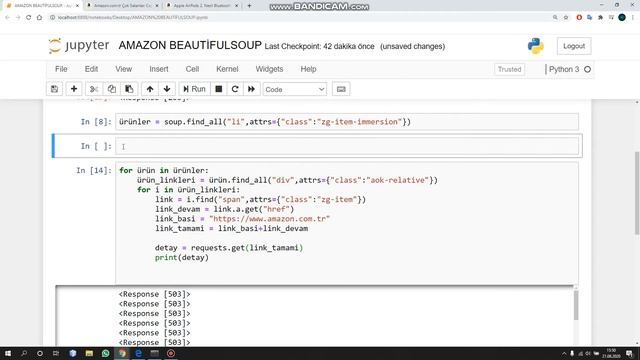
Task: Click the Trusted notebook indicator
Action: point(509,69)
